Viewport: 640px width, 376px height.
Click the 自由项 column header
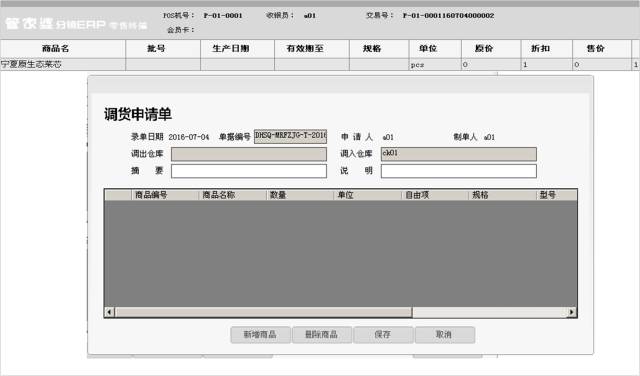(435, 195)
